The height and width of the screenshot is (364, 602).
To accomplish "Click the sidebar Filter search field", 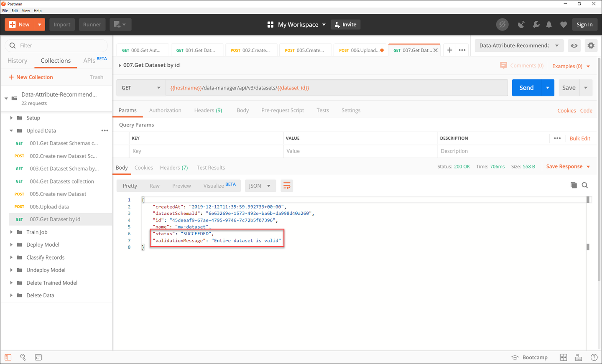I will coord(56,46).
